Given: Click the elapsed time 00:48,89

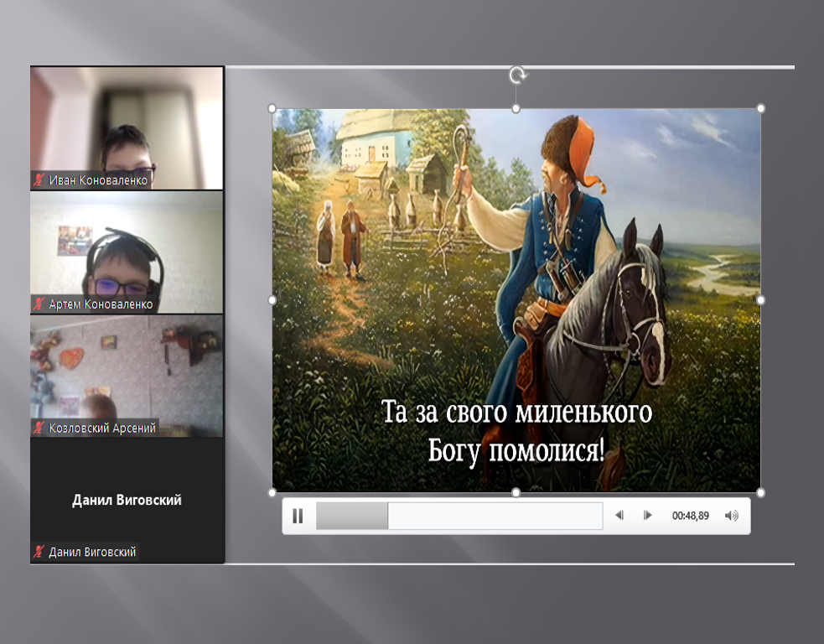Looking at the screenshot, I should click(691, 516).
